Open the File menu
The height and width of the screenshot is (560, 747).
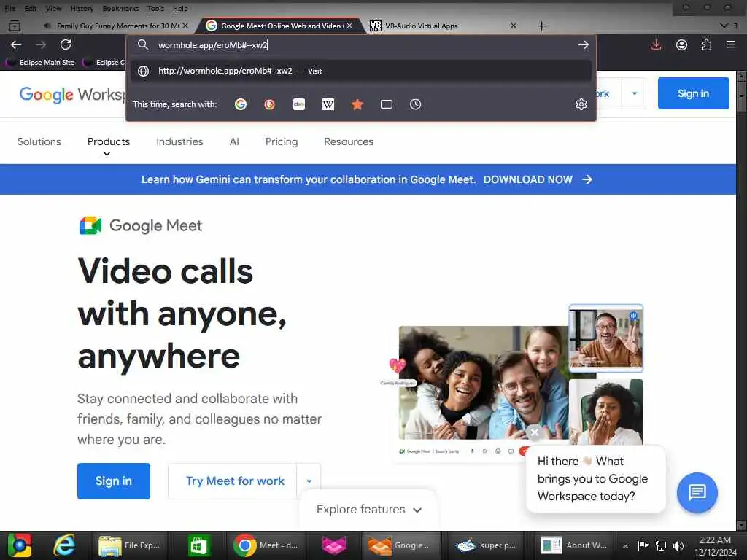(9, 9)
